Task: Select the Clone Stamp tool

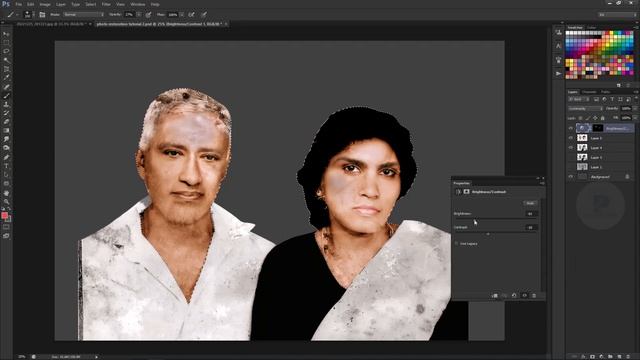Action: click(6, 104)
